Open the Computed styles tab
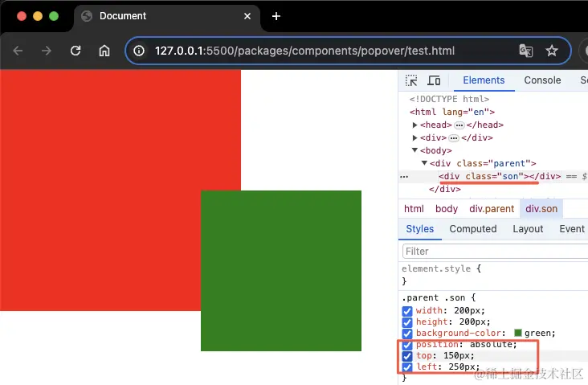 (x=473, y=229)
